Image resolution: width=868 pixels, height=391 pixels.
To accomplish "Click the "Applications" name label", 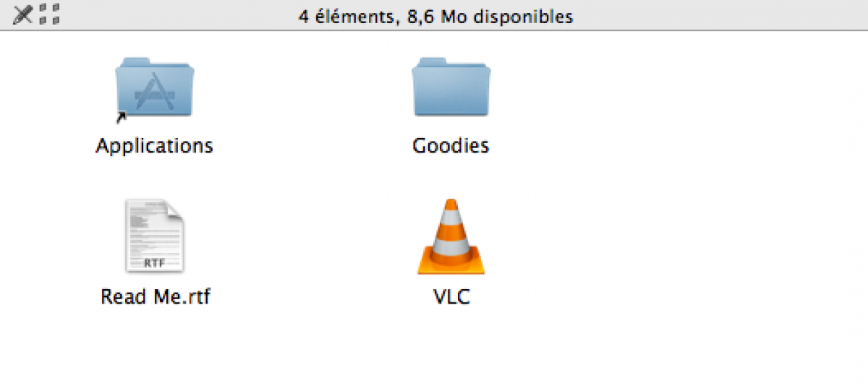I will (x=155, y=146).
